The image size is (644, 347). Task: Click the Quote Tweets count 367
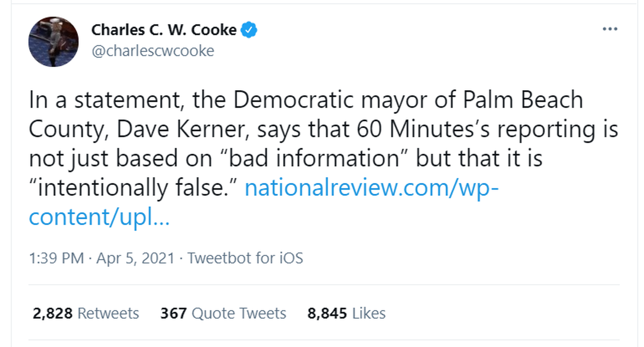pyautogui.click(x=174, y=313)
